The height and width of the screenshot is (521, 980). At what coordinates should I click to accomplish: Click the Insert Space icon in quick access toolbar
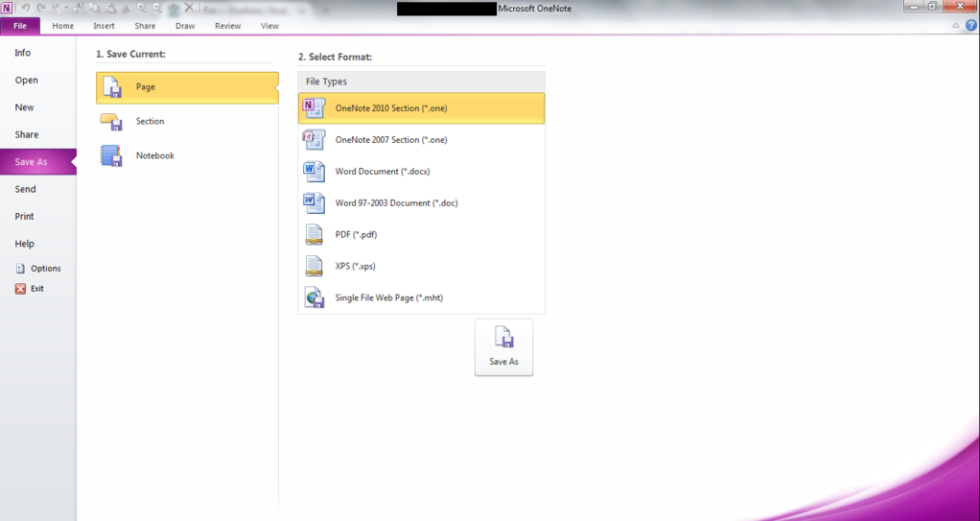pyautogui.click(x=174, y=8)
